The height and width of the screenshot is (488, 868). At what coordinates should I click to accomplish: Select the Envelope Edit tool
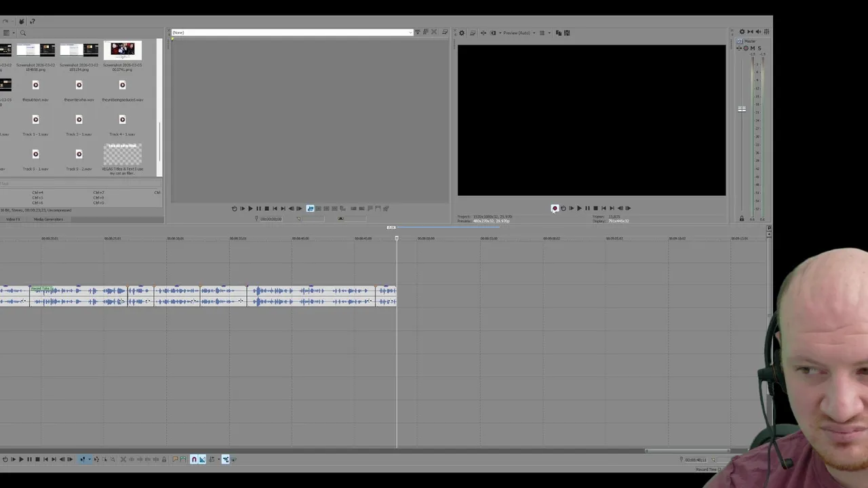click(97, 459)
